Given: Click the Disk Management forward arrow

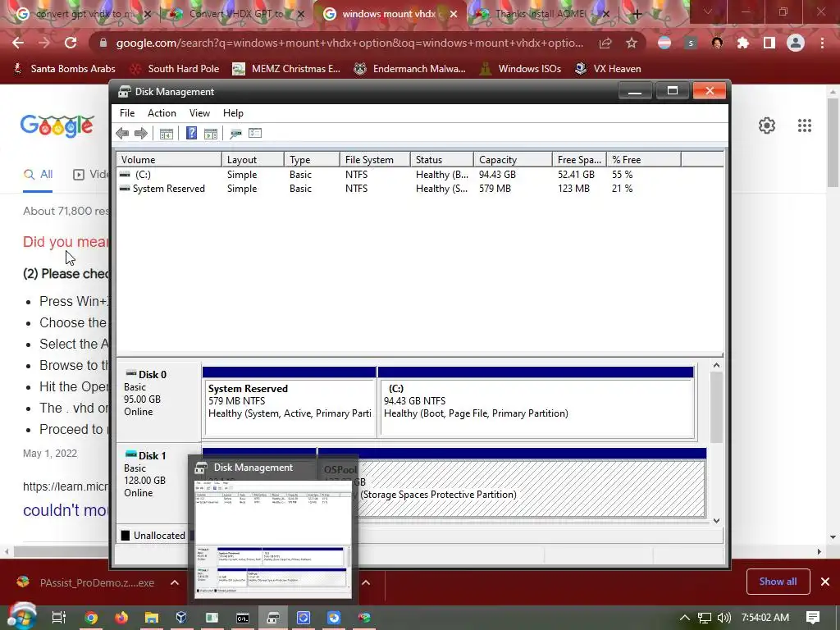Looking at the screenshot, I should (141, 134).
